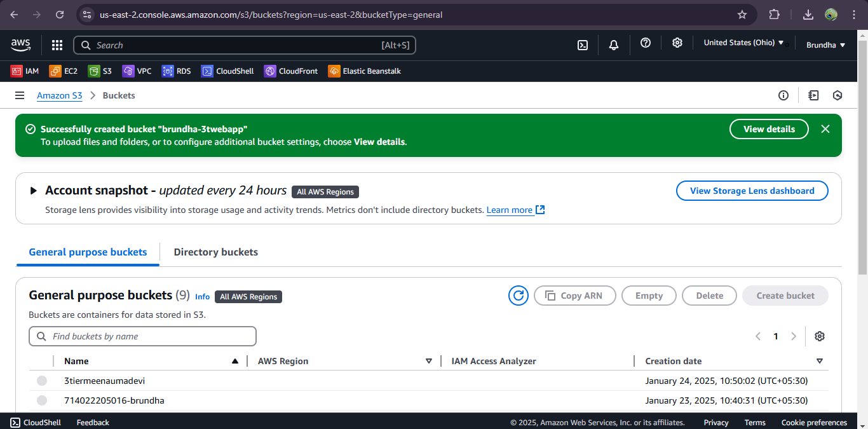Follow the Learn more link
This screenshot has width=868, height=429.
(515, 210)
